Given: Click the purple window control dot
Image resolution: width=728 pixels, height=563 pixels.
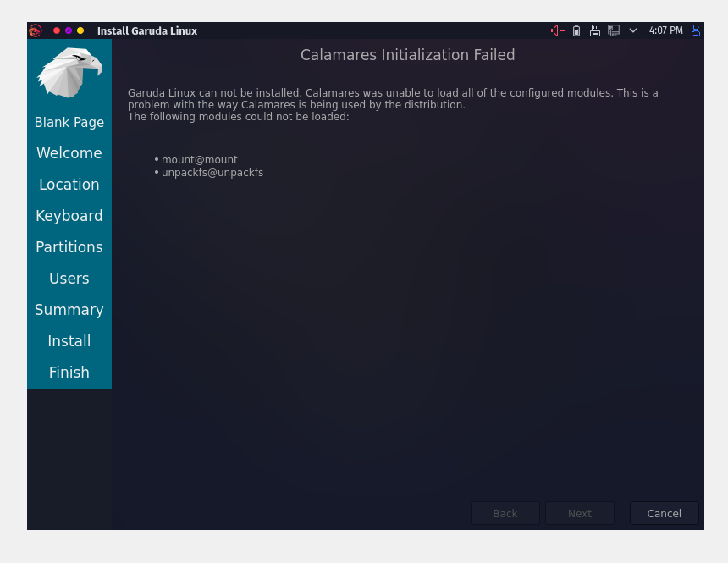Looking at the screenshot, I should coord(69,30).
